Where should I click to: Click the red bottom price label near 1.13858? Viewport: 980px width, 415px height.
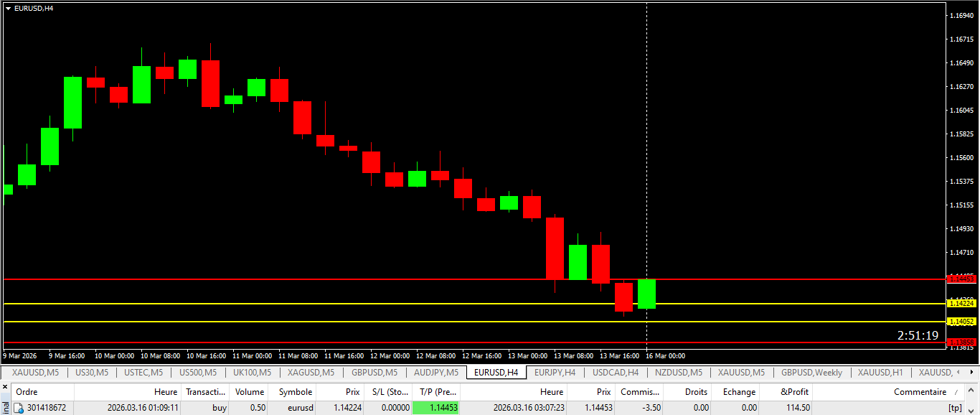[961, 342]
